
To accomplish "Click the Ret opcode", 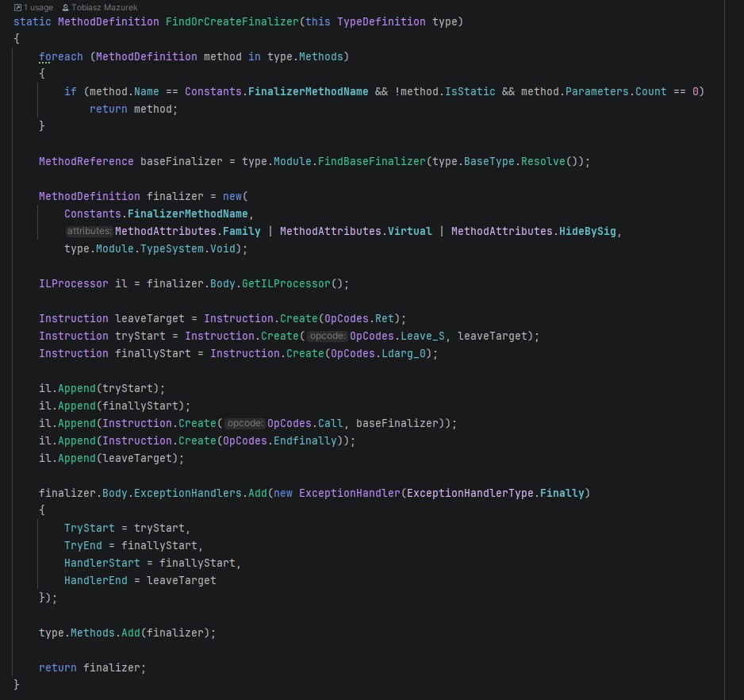I will (385, 319).
